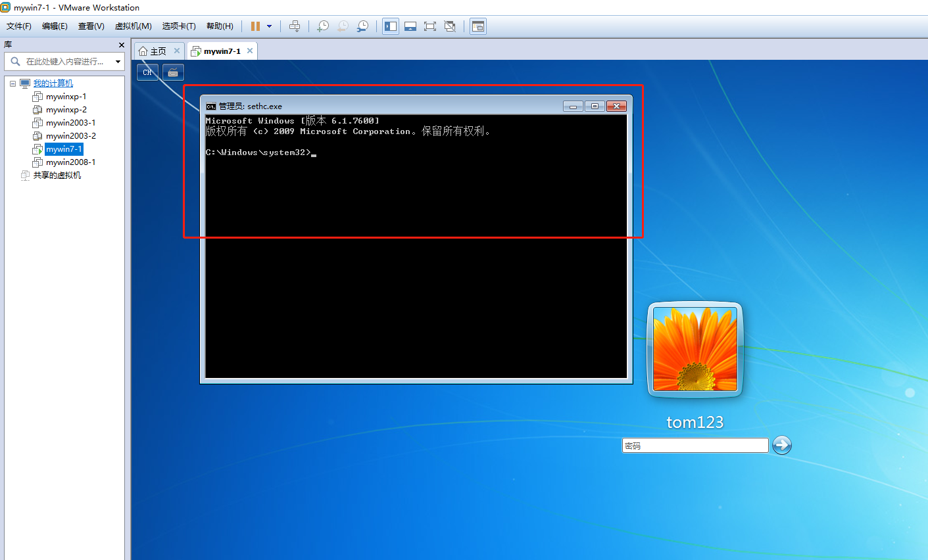Open the 虚拟机(M) menu

click(134, 26)
